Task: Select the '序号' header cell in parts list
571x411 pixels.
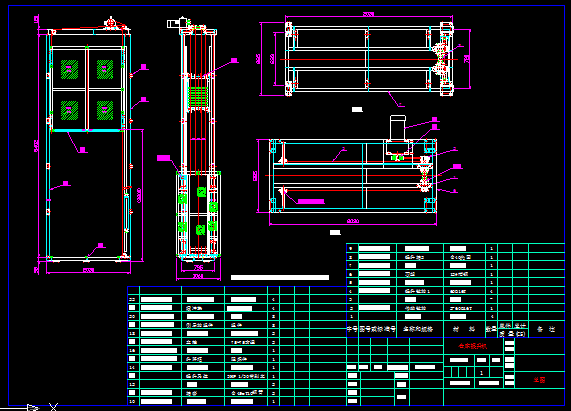Action: pyautogui.click(x=353, y=329)
